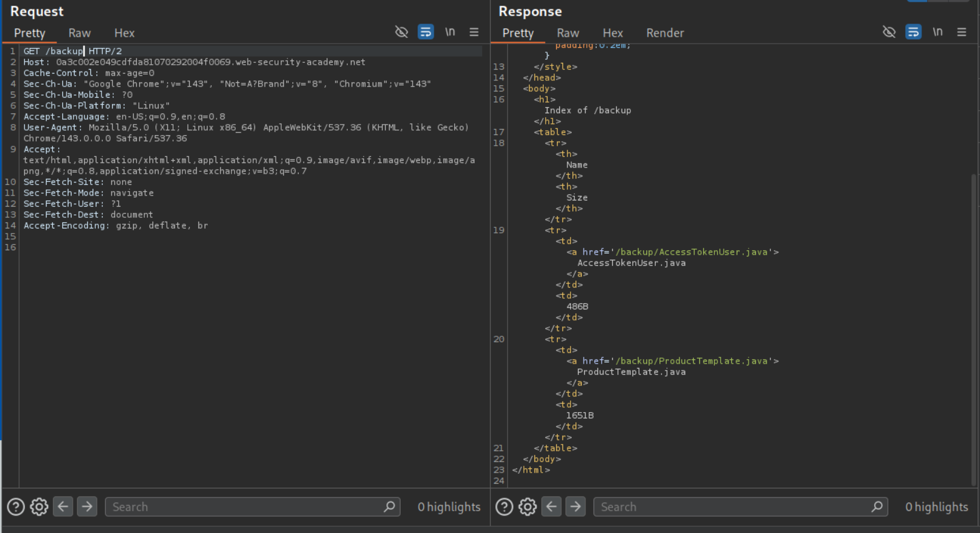The width and height of the screenshot is (980, 533).
Task: Open Request search settings gear
Action: coord(39,507)
